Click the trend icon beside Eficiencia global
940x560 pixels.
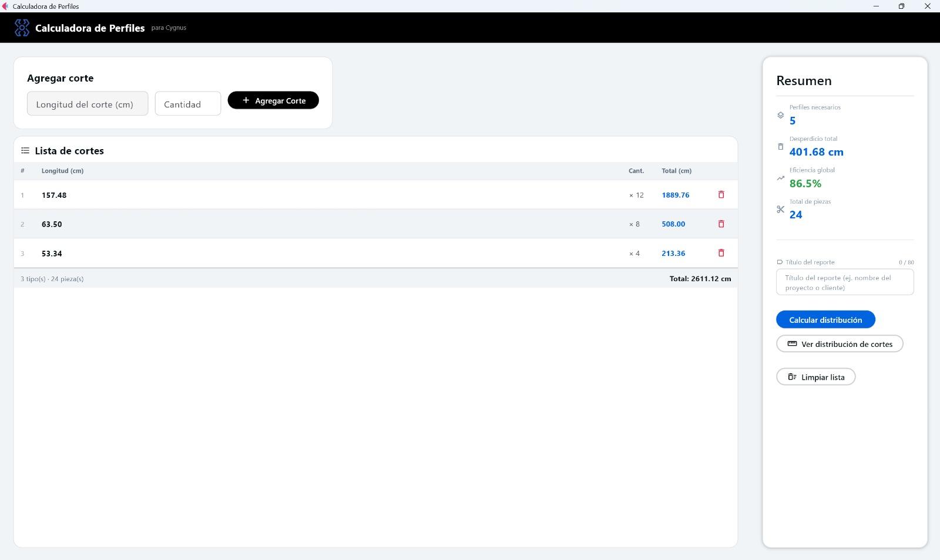(780, 178)
